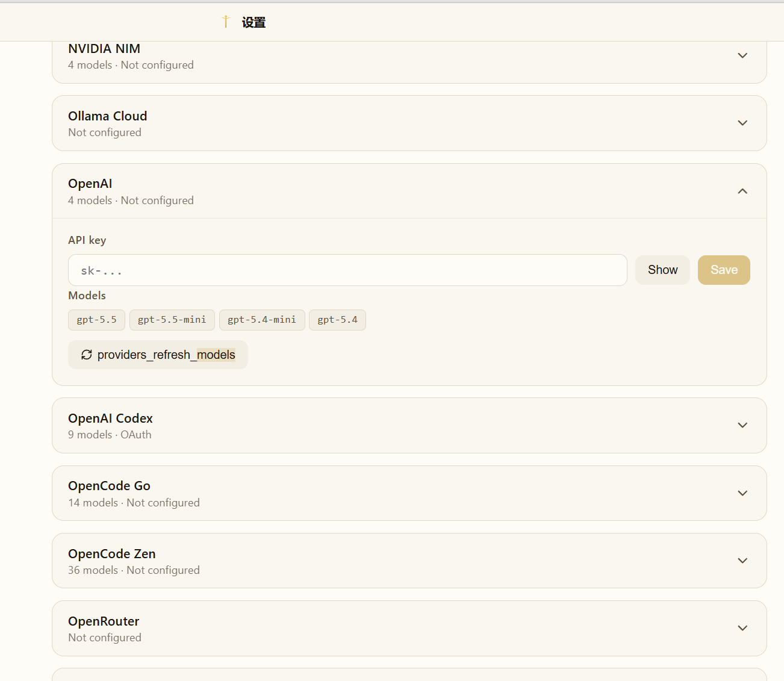Expand the OpenRouter chevron
784x681 pixels.
(742, 628)
